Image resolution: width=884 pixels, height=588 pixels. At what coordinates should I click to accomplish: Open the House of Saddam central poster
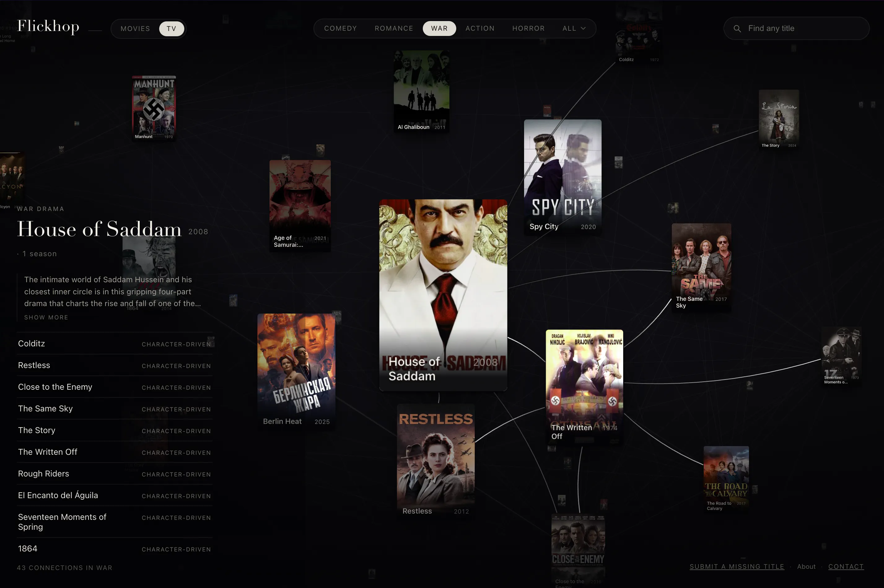(443, 295)
